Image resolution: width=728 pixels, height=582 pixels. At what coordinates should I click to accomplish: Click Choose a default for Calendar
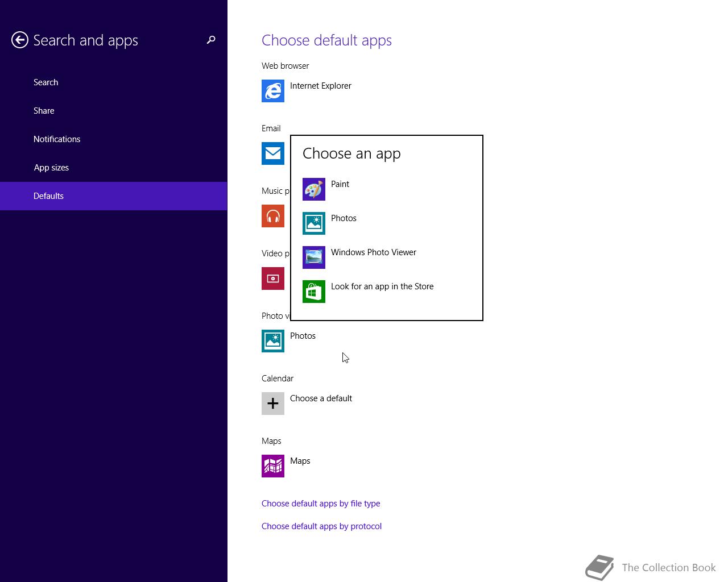pos(321,398)
